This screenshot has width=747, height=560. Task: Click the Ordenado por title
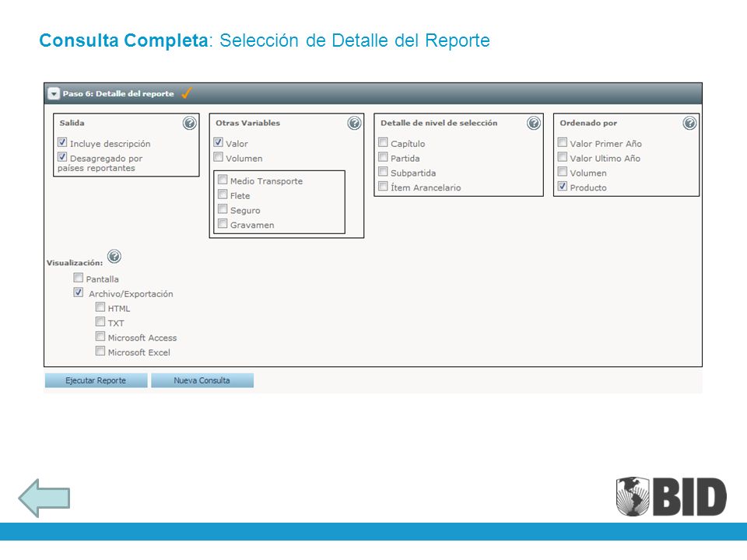coord(588,123)
